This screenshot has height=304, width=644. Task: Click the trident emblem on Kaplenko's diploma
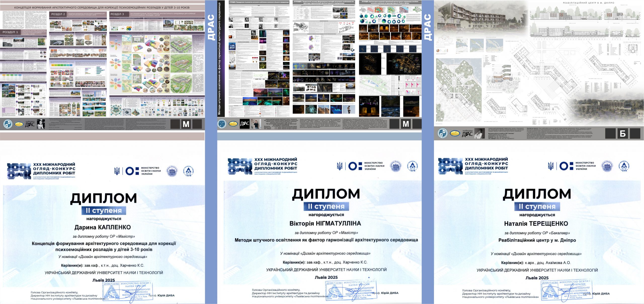(x=117, y=171)
